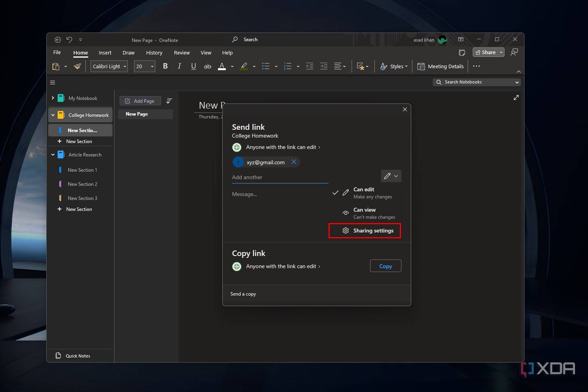Click the Copy link button
The width and height of the screenshot is (588, 392).
point(386,266)
